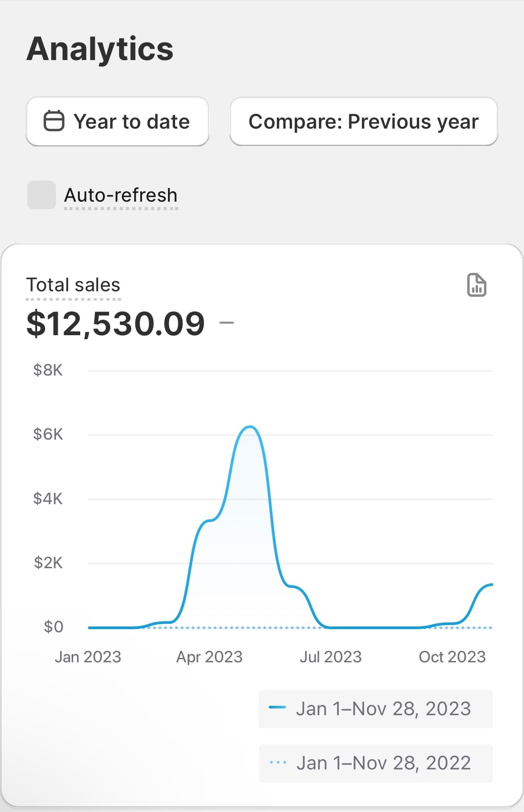
Task: Click the Auto-refresh label text
Action: 121,195
